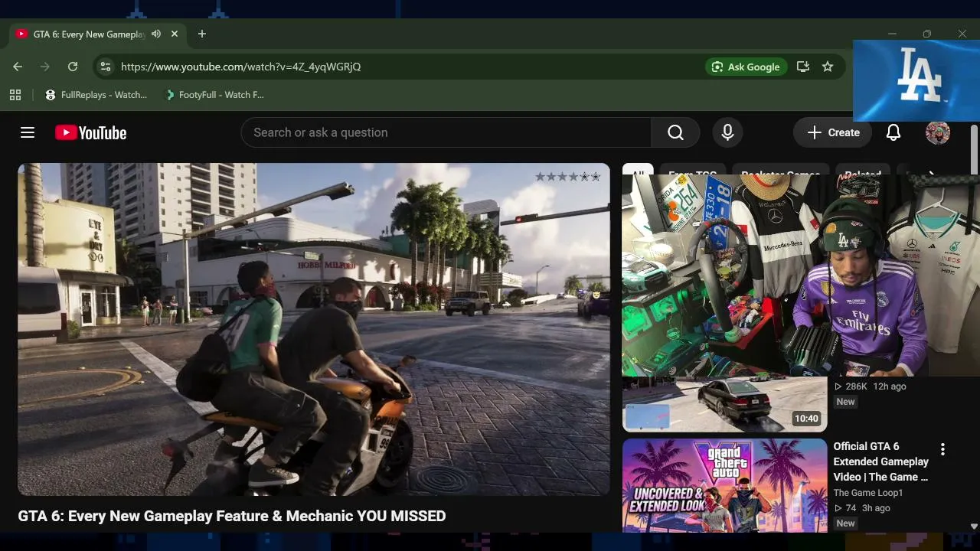Click the YouTube search magnifier button
980x551 pixels.
tap(675, 132)
